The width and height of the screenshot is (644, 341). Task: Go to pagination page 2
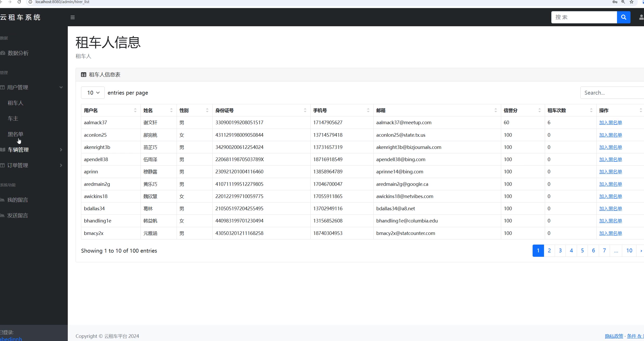[549, 251]
